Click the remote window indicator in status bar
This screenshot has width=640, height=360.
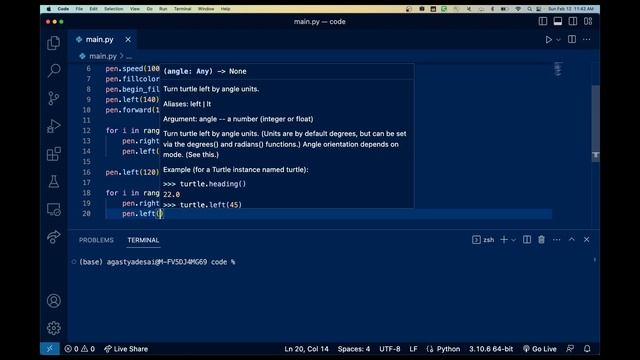[x=50, y=349]
